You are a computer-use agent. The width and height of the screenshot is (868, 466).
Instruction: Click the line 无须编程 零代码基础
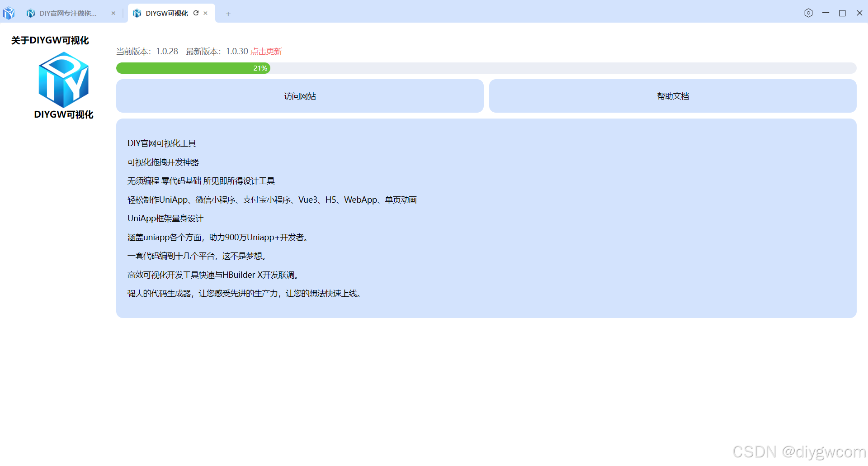[201, 181]
